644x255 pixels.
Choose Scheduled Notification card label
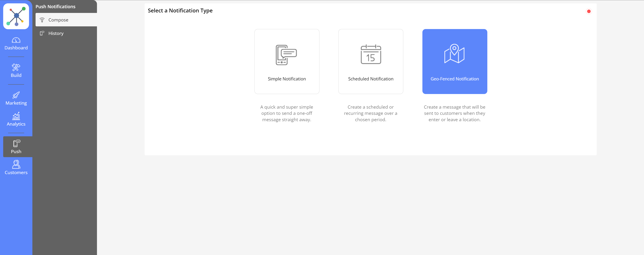(x=371, y=79)
